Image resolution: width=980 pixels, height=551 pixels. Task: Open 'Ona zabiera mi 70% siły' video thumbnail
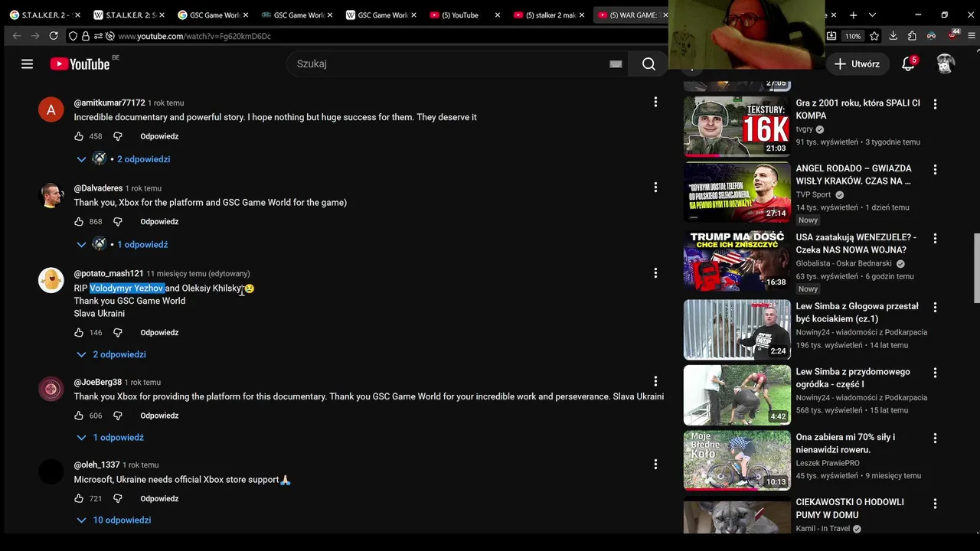point(737,460)
